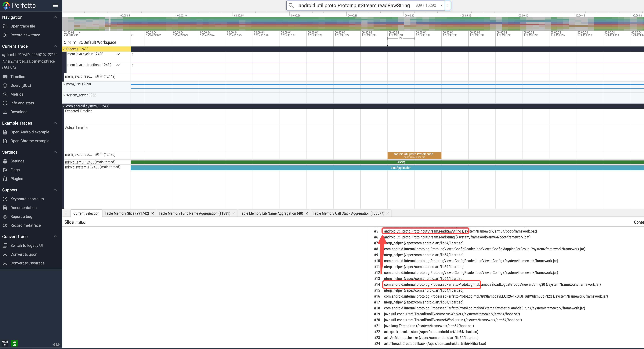Screen dimensions: 644x349
Task: Open Android example trace
Action: [30, 132]
